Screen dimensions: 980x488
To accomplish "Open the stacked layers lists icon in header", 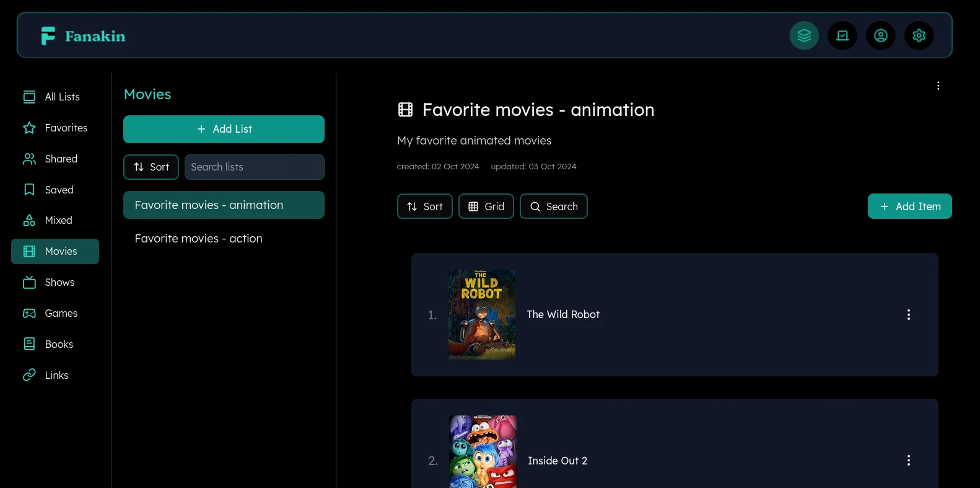I will click(x=804, y=35).
